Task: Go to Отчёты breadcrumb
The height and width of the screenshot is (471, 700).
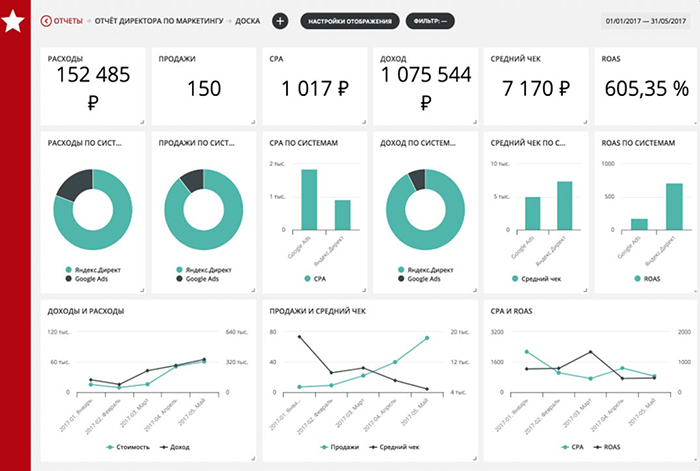Action: [x=68, y=20]
